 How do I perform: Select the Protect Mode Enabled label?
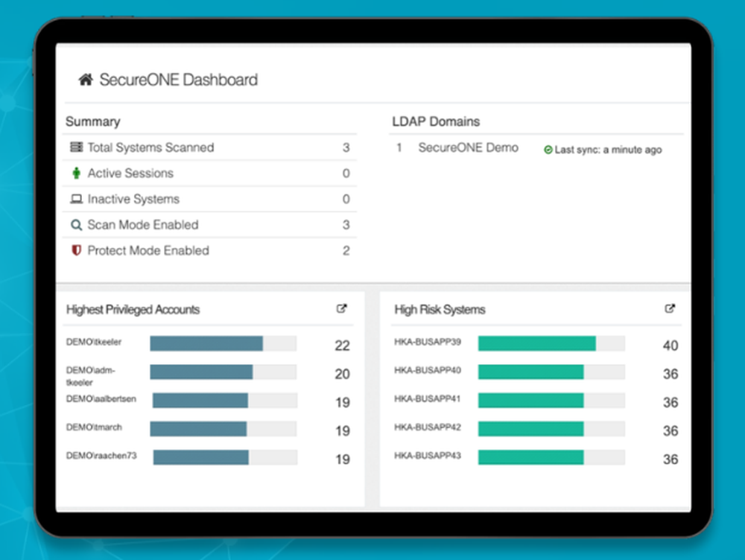pyautogui.click(x=148, y=250)
